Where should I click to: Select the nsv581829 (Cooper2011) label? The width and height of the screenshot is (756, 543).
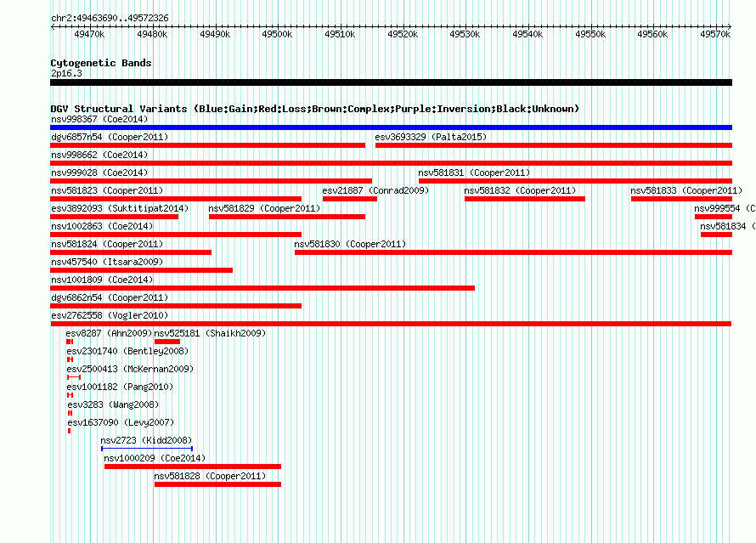264,208
